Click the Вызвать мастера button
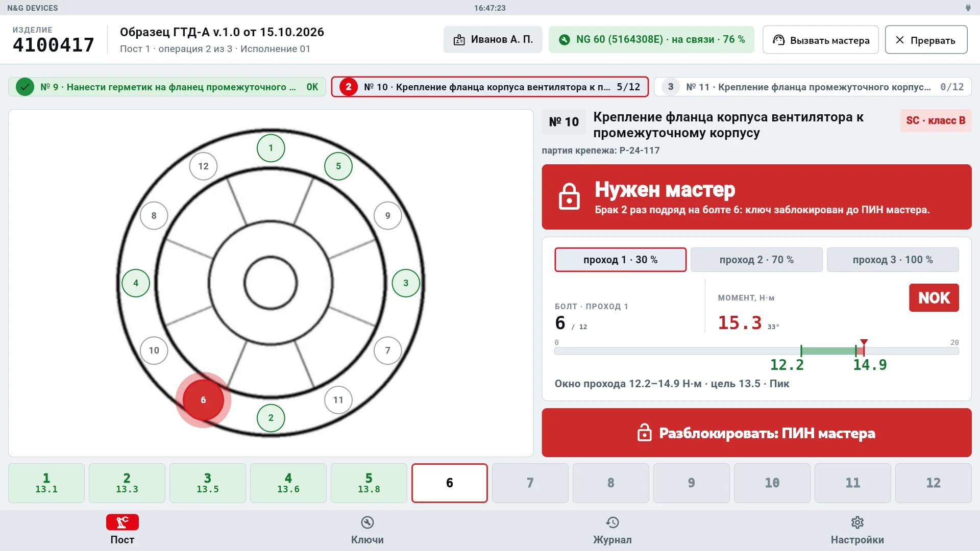Image resolution: width=980 pixels, height=551 pixels. click(x=820, y=40)
